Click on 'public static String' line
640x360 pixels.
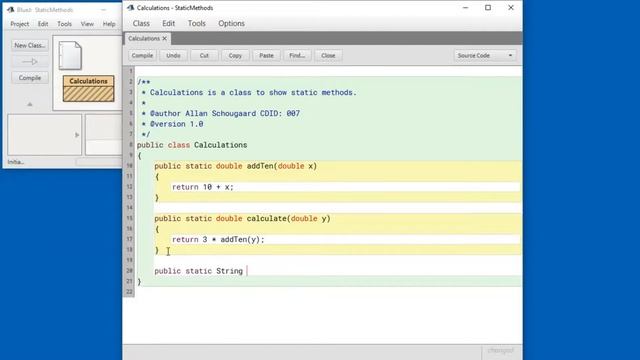click(x=198, y=271)
